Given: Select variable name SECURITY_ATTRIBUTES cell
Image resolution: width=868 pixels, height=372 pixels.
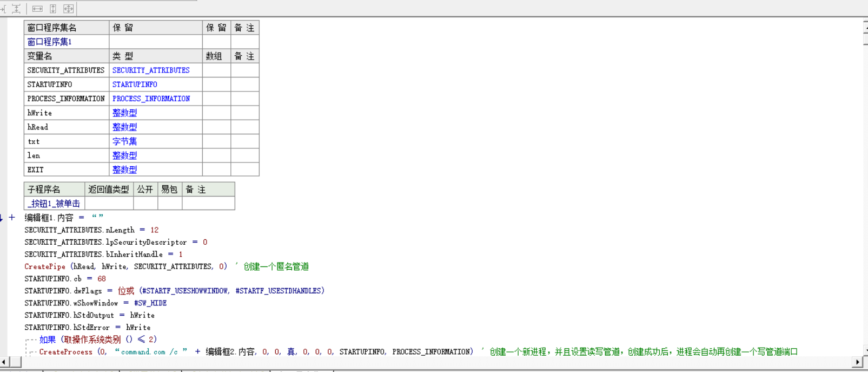Looking at the screenshot, I should (x=67, y=70).
